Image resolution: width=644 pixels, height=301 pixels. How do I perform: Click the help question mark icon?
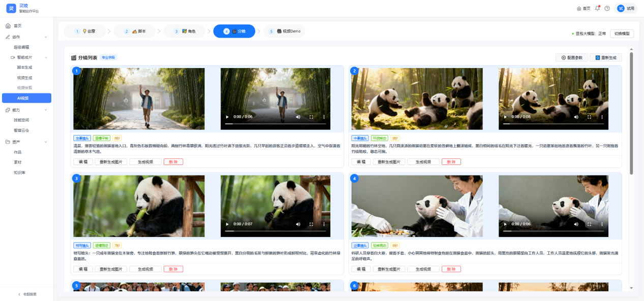point(607,8)
